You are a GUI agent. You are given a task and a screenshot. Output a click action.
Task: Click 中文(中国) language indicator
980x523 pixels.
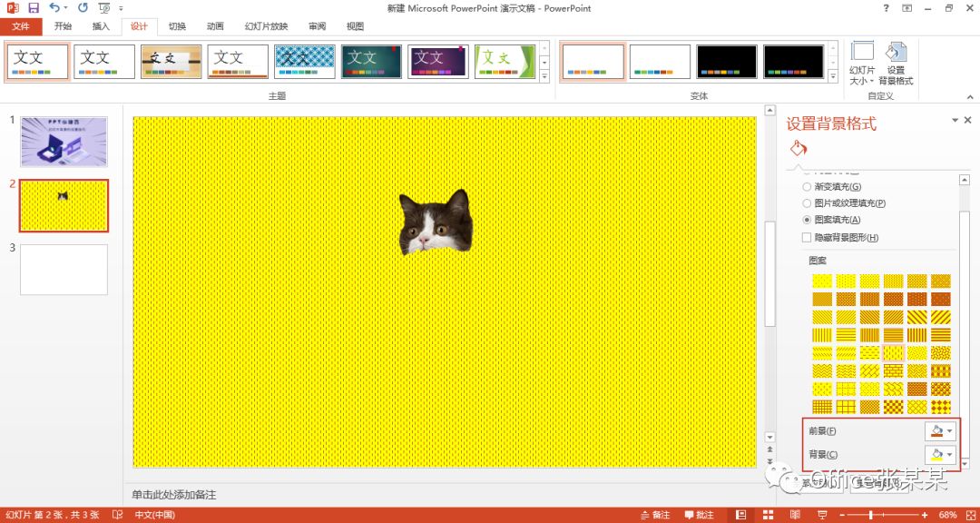coord(155,516)
